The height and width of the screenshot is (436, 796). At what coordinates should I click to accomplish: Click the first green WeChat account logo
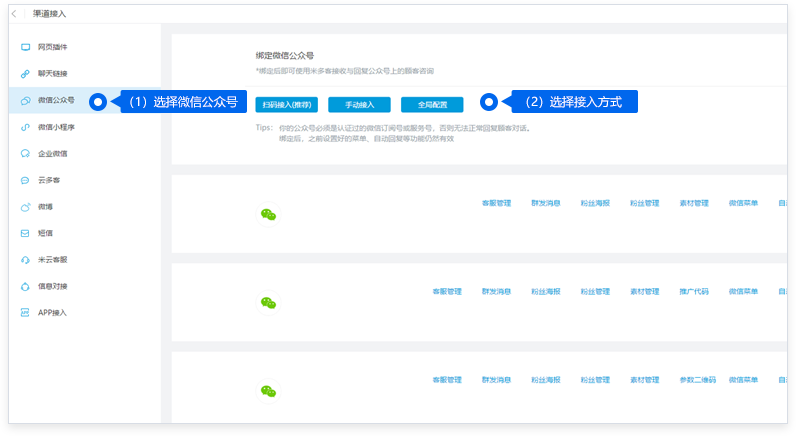click(x=268, y=214)
